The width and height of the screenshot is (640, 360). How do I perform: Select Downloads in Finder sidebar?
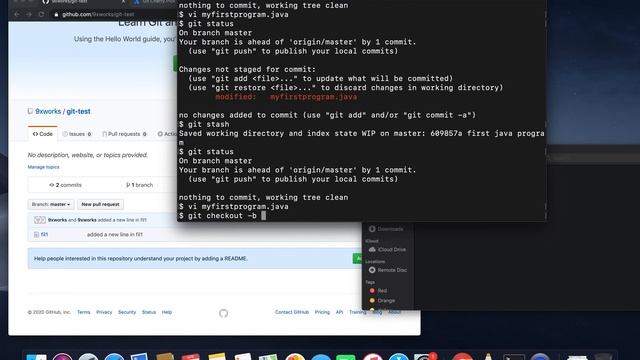390,229
